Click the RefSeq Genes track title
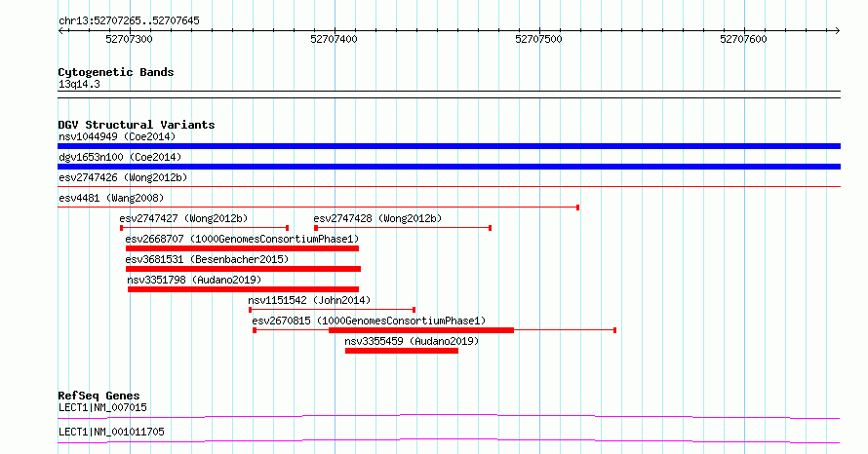This screenshot has height=454, width=868. pyautogui.click(x=99, y=396)
